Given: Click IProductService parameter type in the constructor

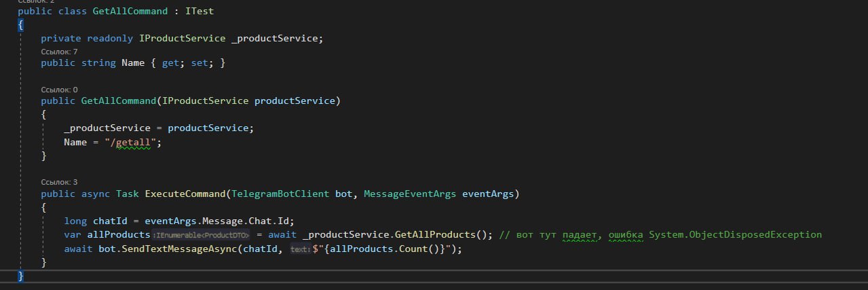Looking at the screenshot, I should coord(205,101).
